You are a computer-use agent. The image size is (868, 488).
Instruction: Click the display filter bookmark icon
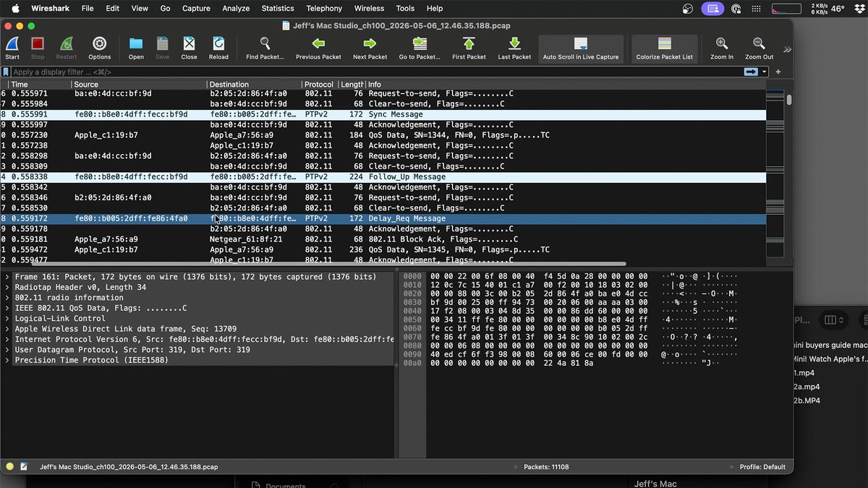point(6,72)
